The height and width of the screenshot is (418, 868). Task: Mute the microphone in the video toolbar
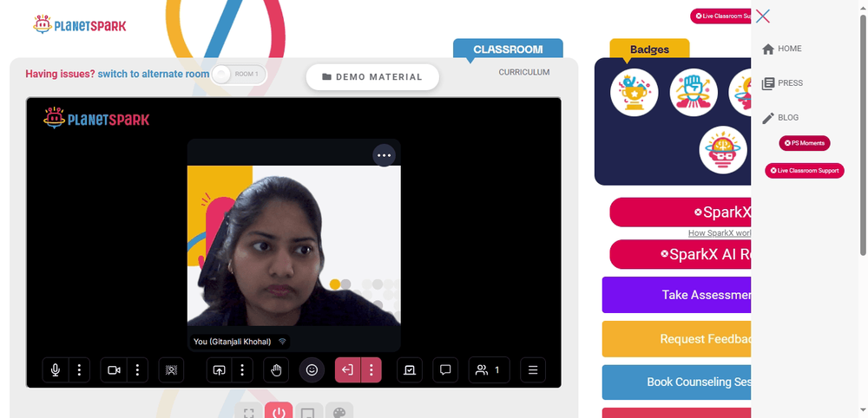[56, 370]
